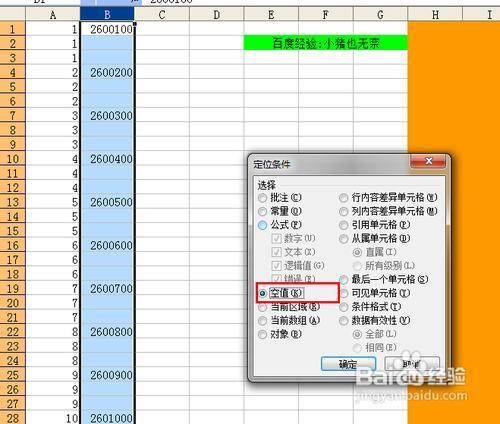Viewport: 500px width, 424px height.
Task: Click the green 百度经验 merged cell
Action: 326,43
